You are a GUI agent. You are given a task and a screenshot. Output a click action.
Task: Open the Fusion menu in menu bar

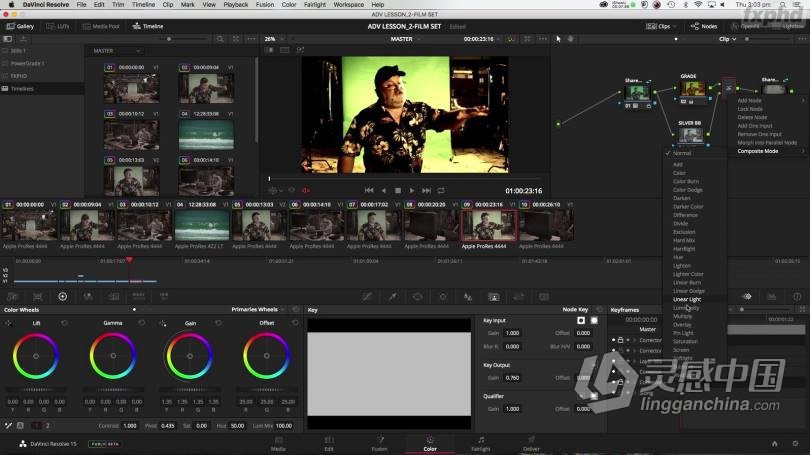(x=264, y=4)
